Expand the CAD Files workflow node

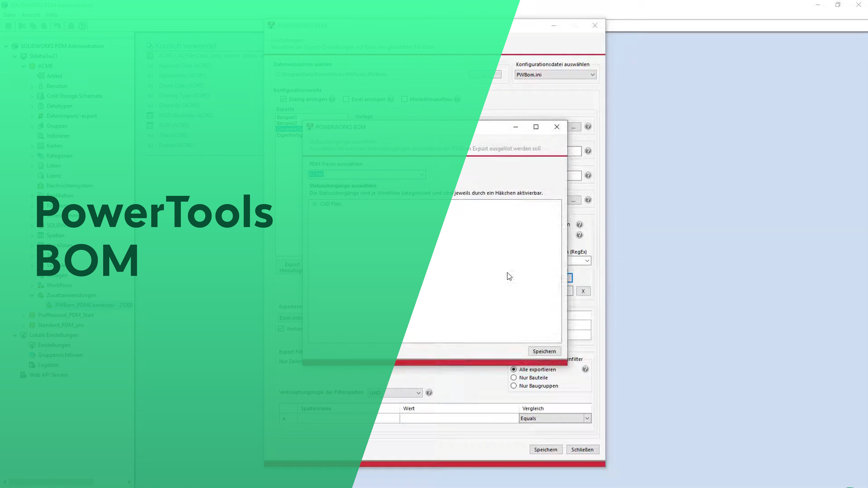pos(314,204)
